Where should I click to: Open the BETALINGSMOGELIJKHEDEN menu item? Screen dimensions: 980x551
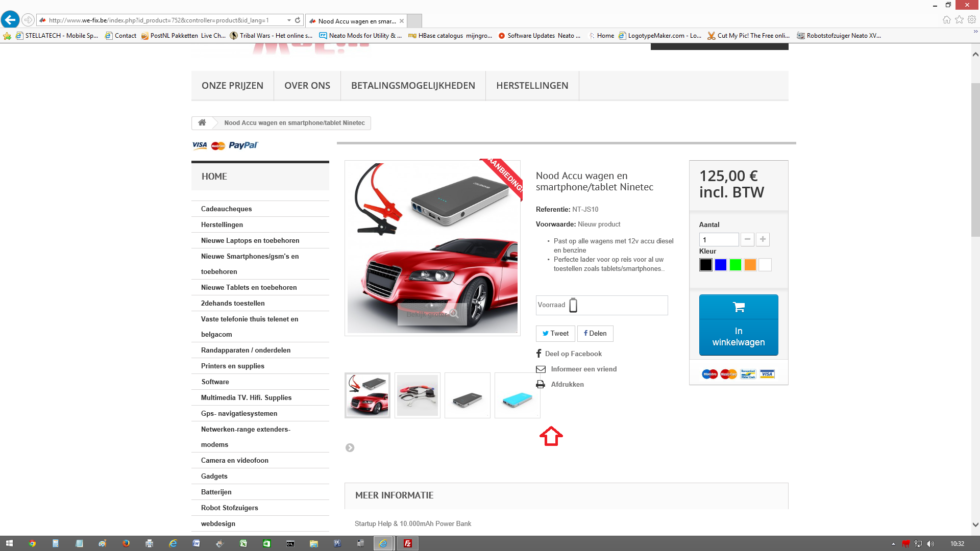coord(413,86)
